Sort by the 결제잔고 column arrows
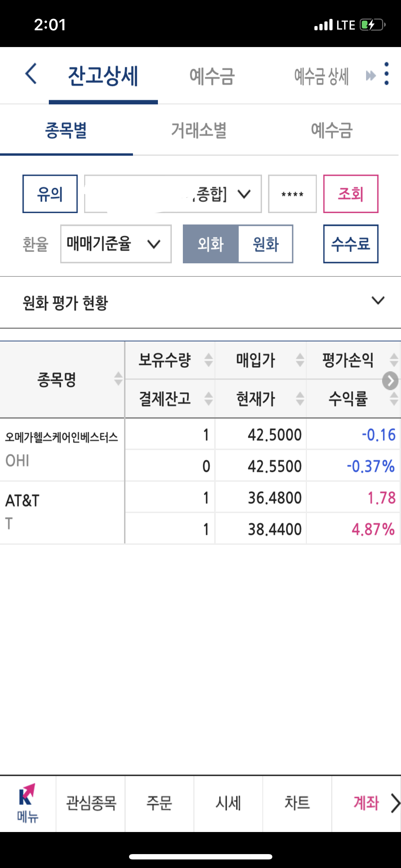 (x=209, y=399)
